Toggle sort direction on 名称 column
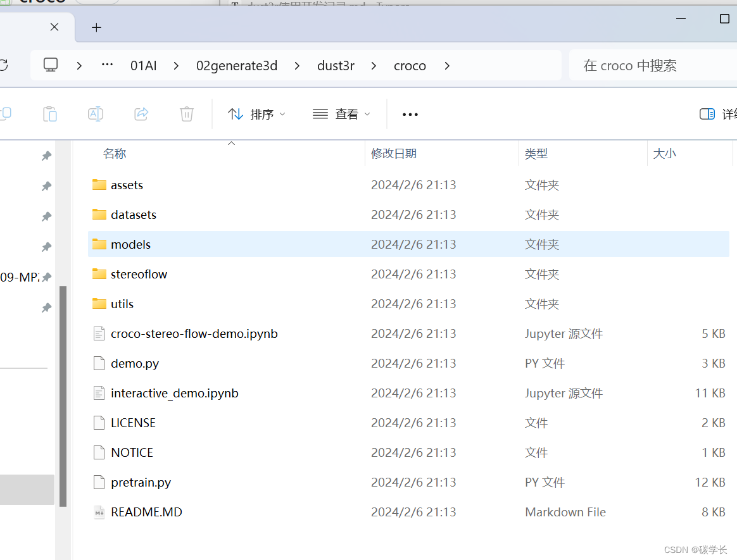This screenshot has height=560, width=737. 231,144
